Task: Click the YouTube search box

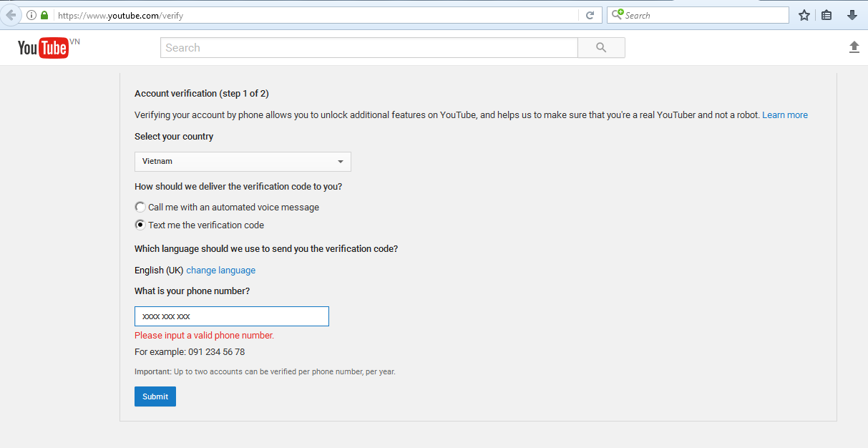Action: click(x=369, y=48)
